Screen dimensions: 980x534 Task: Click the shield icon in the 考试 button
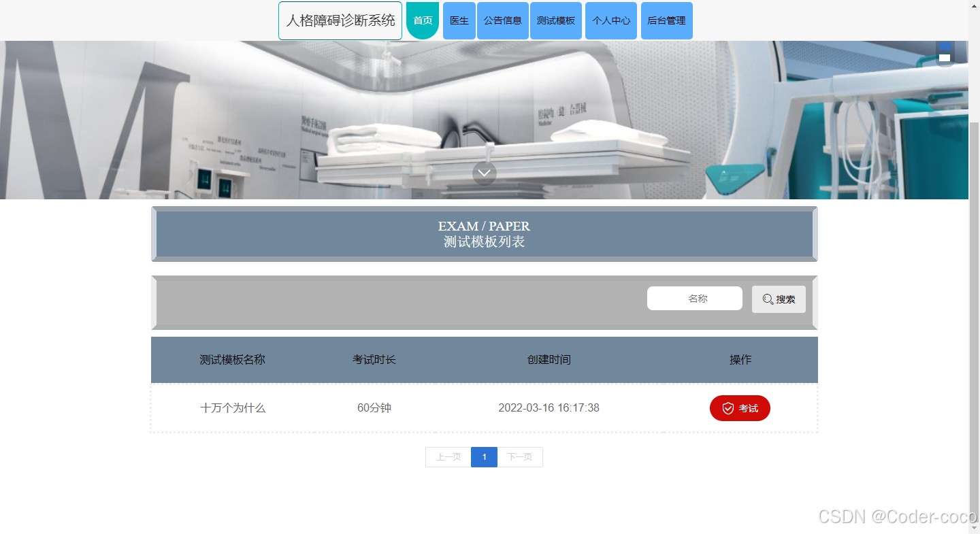click(x=728, y=408)
